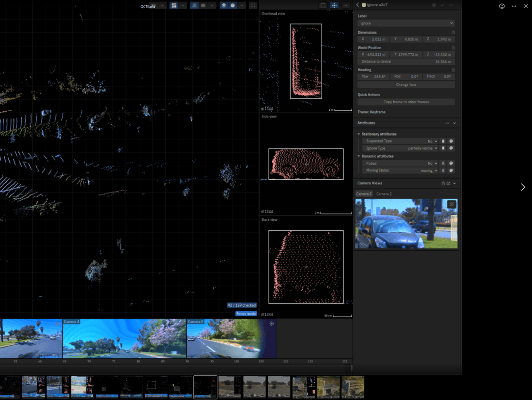Toggle the point cloud dots display icon
Image resolution: width=532 pixels, height=400 pixels.
[x=194, y=5]
